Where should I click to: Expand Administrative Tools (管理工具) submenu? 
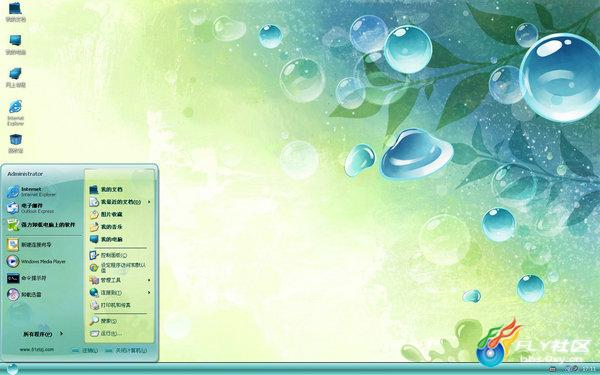click(x=120, y=280)
